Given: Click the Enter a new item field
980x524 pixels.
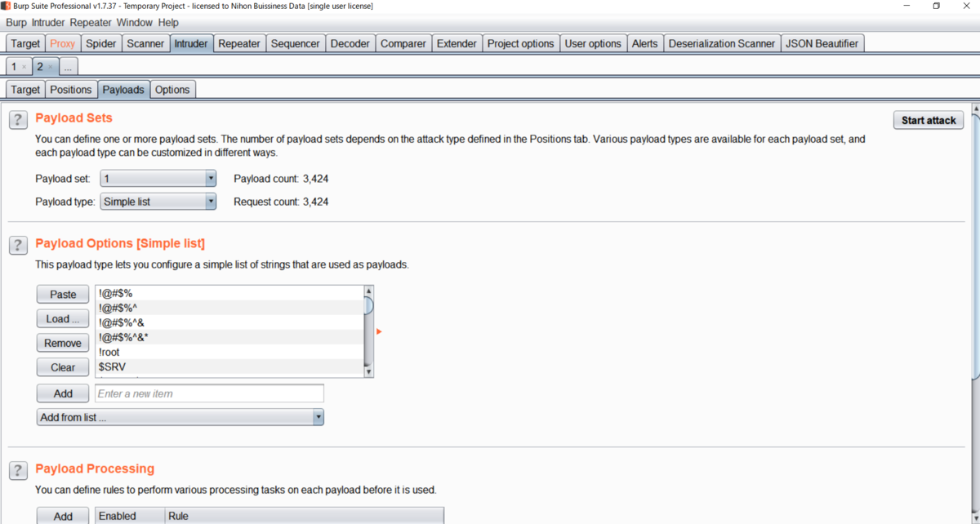Looking at the screenshot, I should click(x=209, y=393).
